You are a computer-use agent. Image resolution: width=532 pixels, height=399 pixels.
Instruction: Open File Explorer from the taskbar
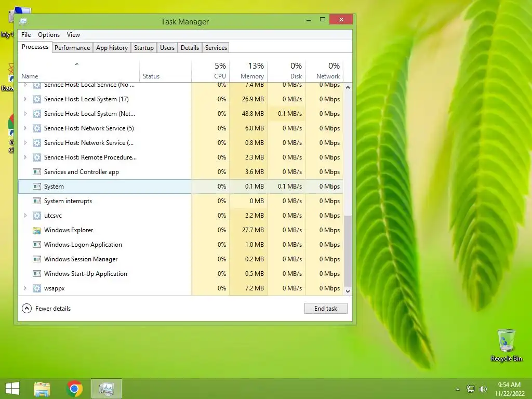pyautogui.click(x=42, y=389)
